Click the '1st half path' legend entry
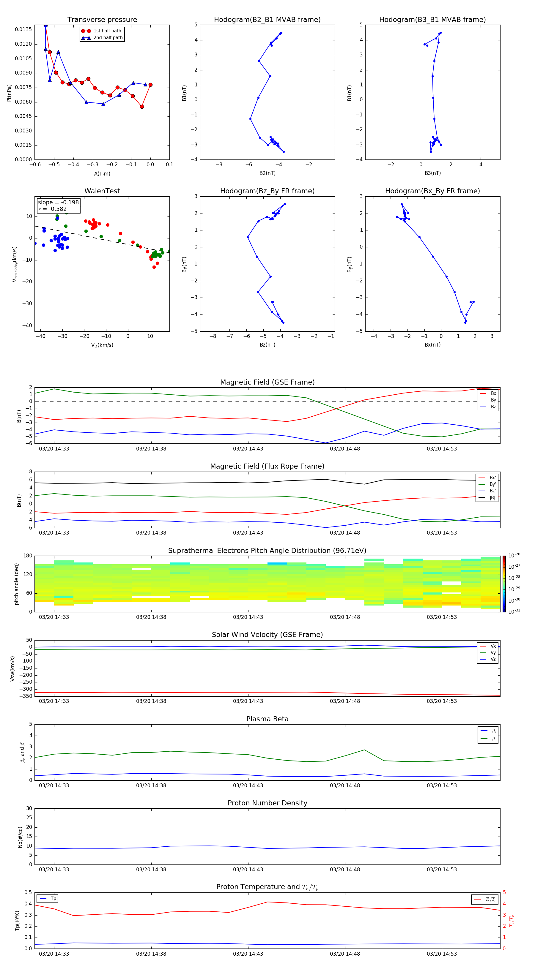The image size is (535, 980). [x=102, y=31]
